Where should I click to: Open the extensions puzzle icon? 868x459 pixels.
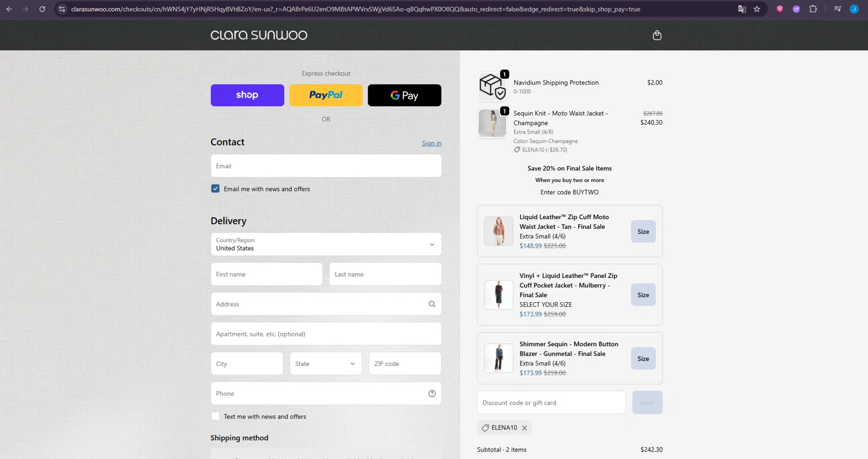click(x=813, y=9)
